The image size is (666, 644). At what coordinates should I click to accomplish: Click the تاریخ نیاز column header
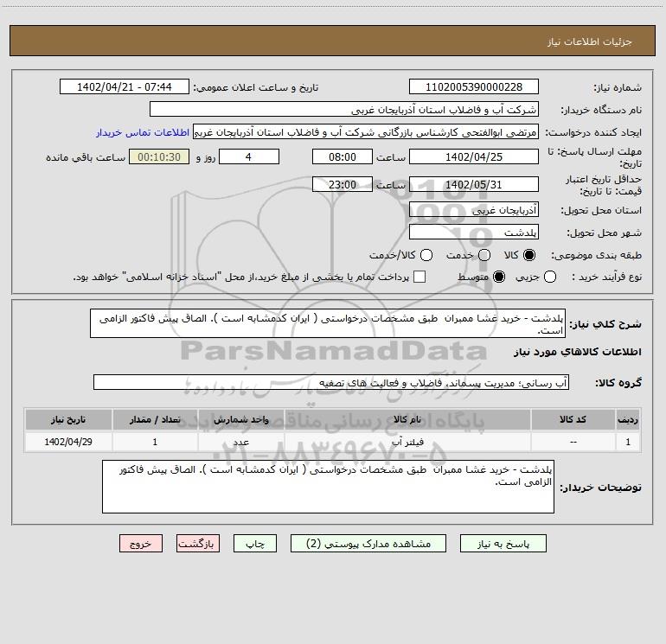[68, 419]
